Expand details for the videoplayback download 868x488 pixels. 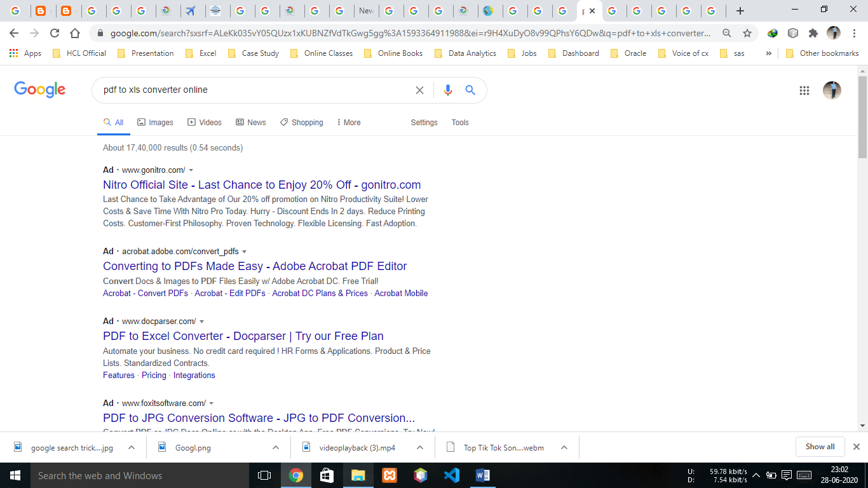[x=419, y=447]
